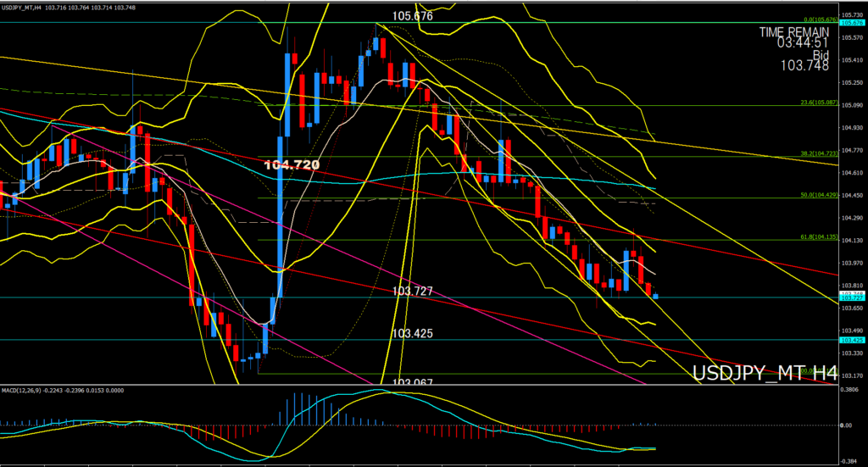Click 103.330 on the price axis
Viewport: 868px width, 467px height.
pyautogui.click(x=852, y=353)
